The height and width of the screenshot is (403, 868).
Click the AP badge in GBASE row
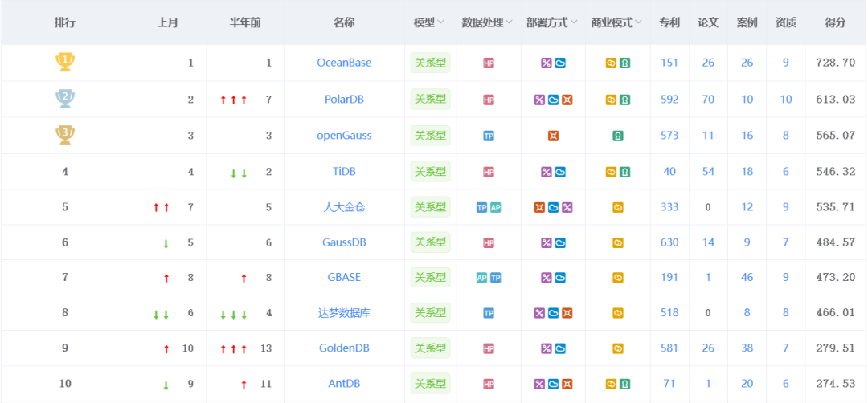(x=481, y=278)
